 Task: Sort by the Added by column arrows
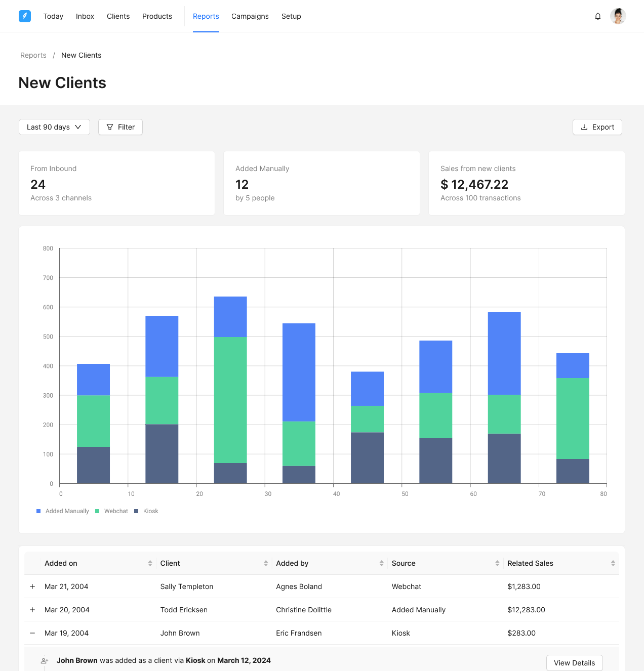(x=381, y=563)
